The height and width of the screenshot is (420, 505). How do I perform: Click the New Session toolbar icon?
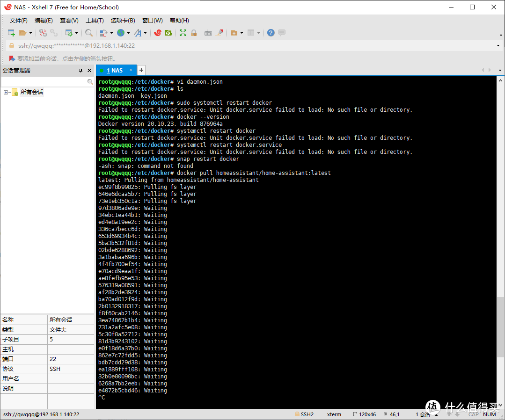[x=11, y=33]
